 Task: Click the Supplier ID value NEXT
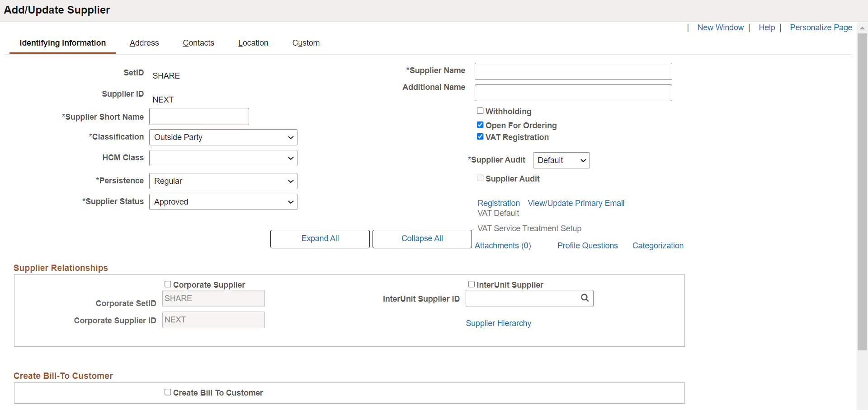click(x=163, y=100)
